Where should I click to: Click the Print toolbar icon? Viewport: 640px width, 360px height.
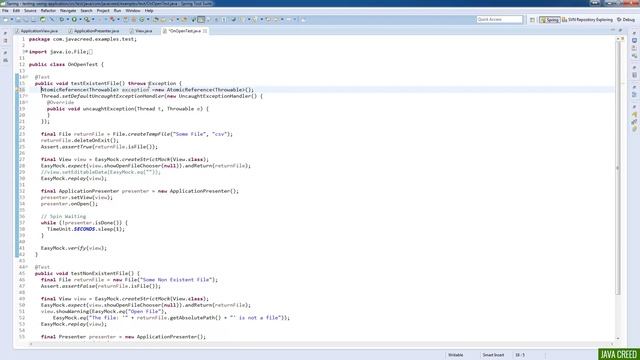pyautogui.click(x=34, y=19)
